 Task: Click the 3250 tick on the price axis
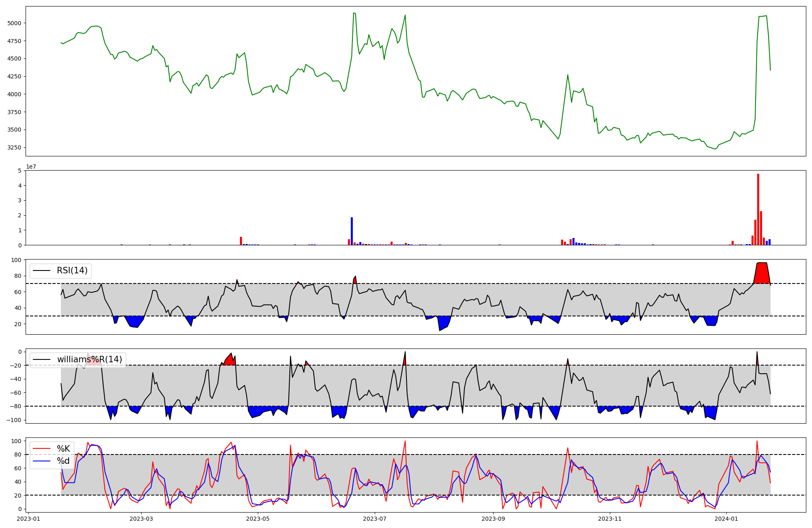[x=14, y=147]
